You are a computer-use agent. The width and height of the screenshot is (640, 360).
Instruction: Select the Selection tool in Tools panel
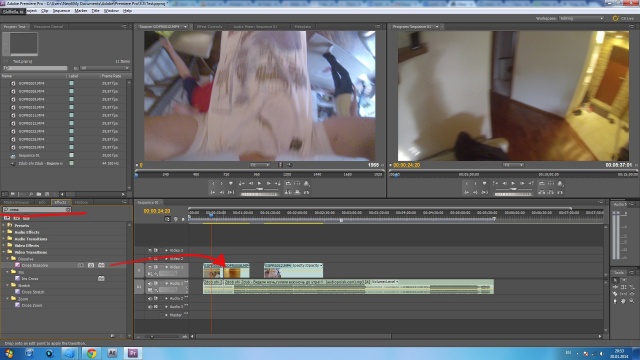615,280
